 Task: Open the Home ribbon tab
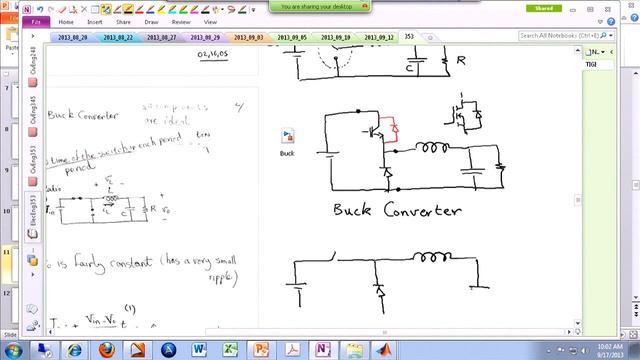click(66, 22)
